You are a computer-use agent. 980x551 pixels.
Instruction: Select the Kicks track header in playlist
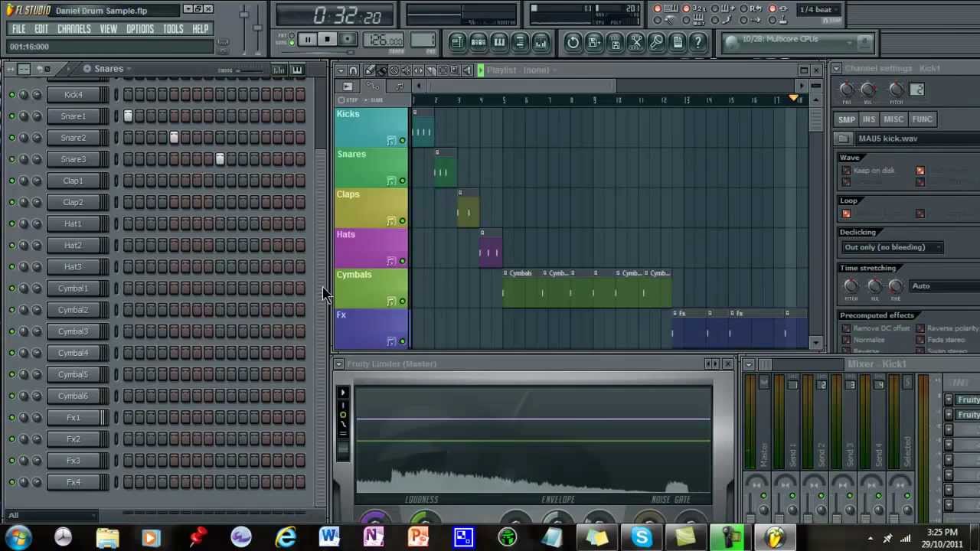371,127
